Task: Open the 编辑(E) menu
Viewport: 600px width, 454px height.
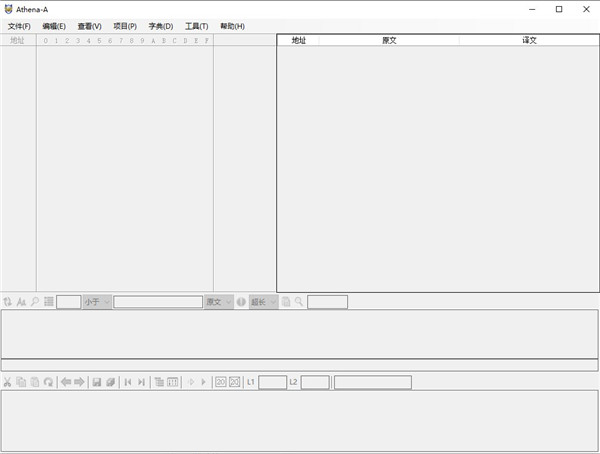Action: pos(54,26)
